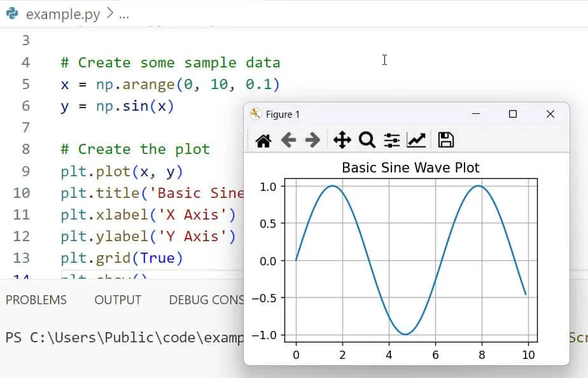Viewport: 588px width, 378px height.
Task: Click the Back arrow in figure toolbar
Action: coord(288,140)
